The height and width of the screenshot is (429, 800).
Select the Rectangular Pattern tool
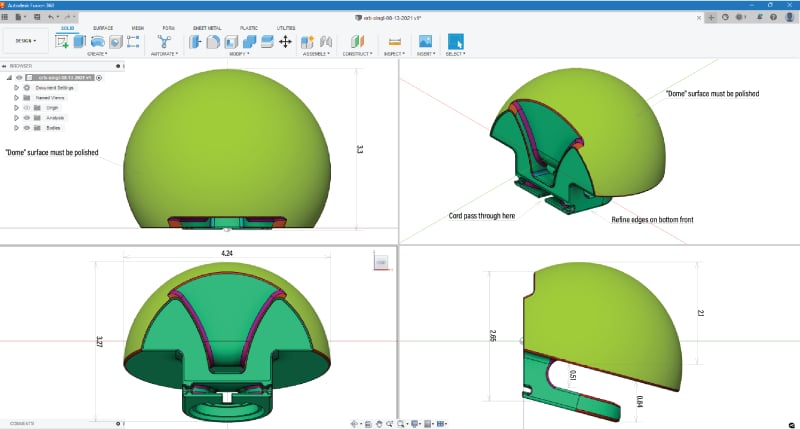point(133,42)
